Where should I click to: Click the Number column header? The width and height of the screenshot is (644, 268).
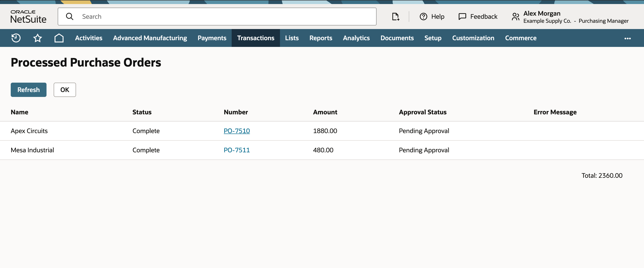235,112
